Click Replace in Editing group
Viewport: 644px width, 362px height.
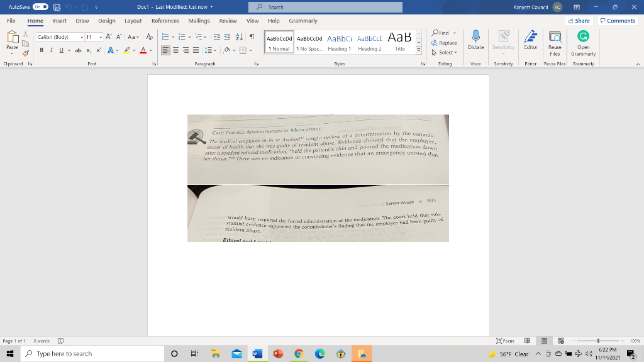click(x=445, y=43)
